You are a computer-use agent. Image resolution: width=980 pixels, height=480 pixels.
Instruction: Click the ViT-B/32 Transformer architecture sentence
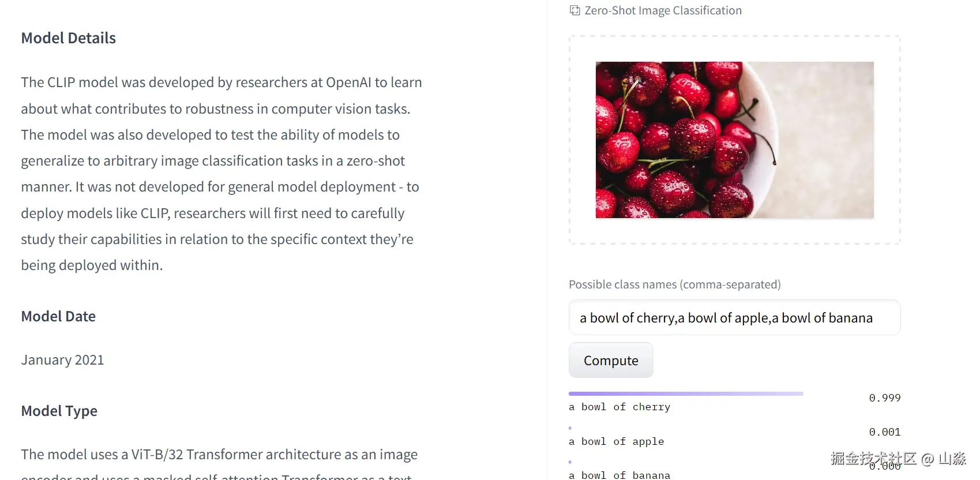tap(219, 455)
